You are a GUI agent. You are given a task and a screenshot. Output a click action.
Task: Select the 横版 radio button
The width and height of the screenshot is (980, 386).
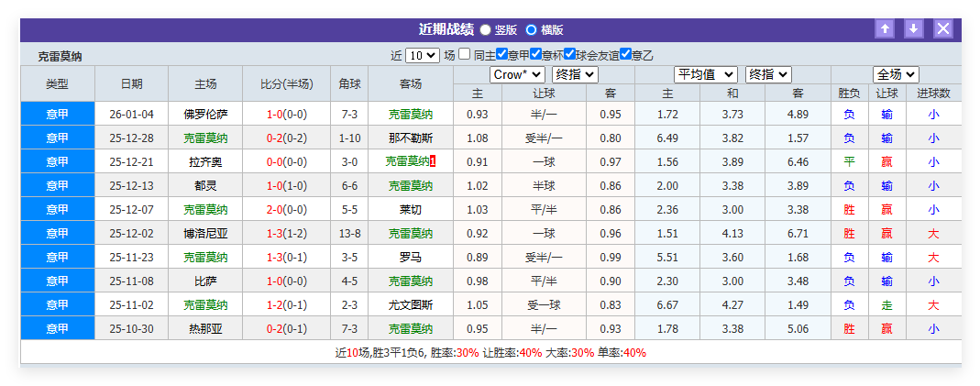[x=532, y=29]
